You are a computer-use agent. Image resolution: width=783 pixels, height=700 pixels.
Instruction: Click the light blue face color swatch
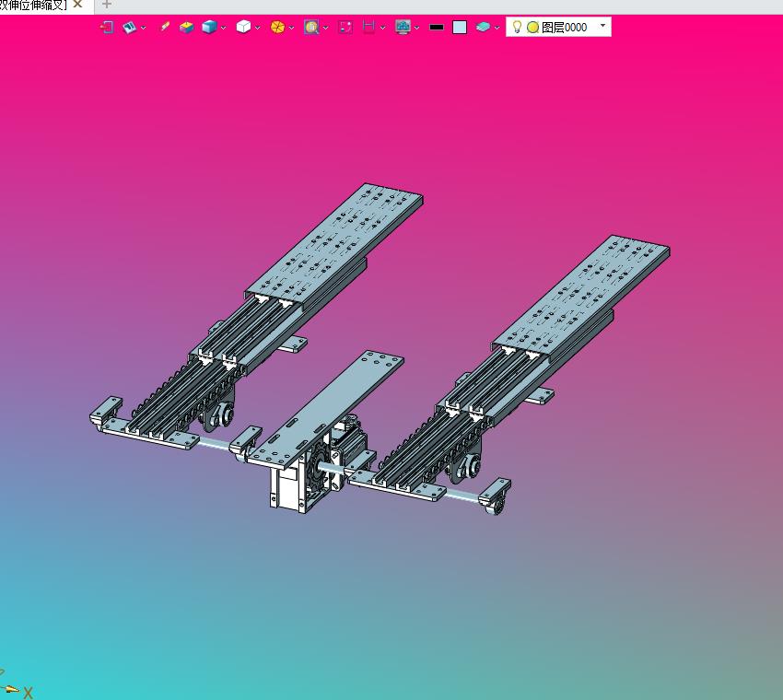(460, 28)
